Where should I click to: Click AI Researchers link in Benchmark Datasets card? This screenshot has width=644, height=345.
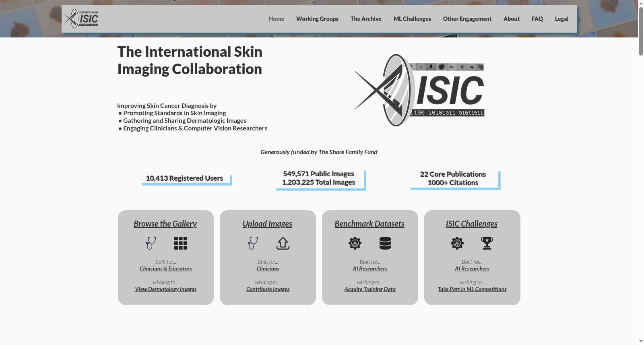click(x=370, y=269)
